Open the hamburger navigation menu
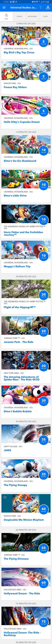The image size is (52, 644). tap(4, 8)
